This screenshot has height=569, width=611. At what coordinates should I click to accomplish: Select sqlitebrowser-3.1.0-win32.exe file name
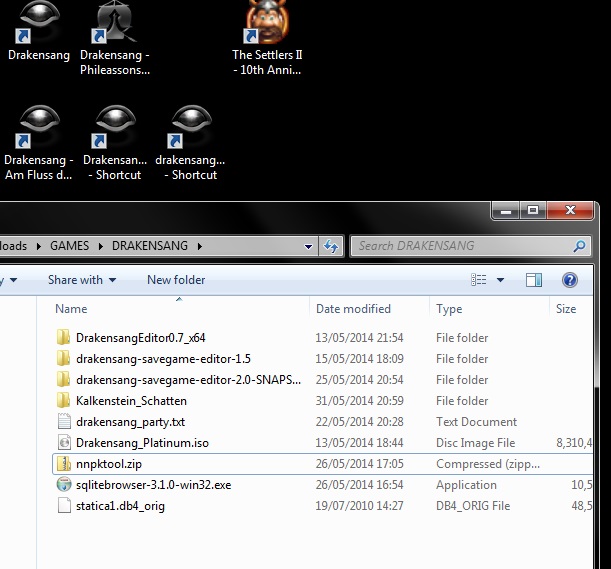pyautogui.click(x=154, y=485)
